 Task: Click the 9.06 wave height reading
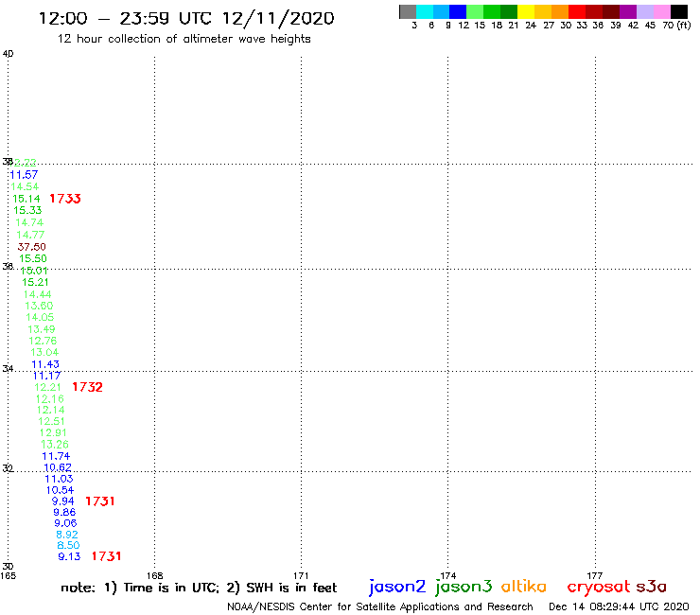tap(65, 523)
